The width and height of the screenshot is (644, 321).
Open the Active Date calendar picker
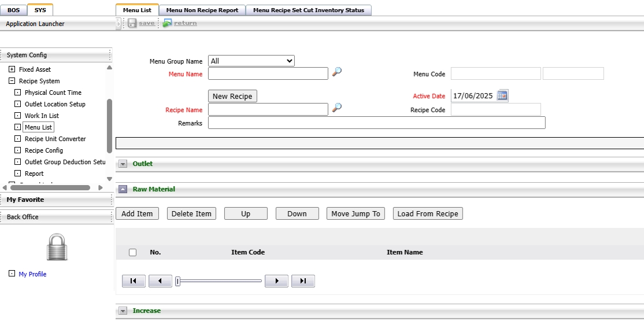coord(502,95)
